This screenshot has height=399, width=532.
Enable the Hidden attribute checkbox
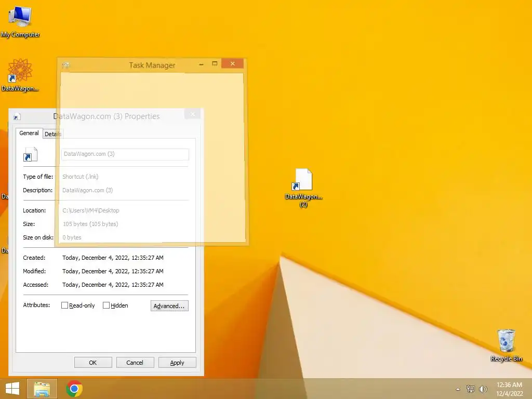(106, 305)
